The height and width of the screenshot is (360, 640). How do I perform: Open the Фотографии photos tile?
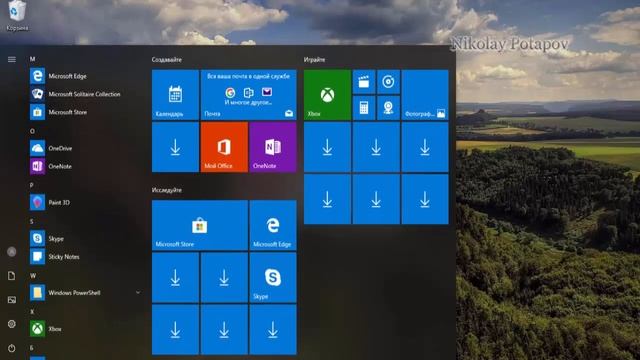click(425, 95)
